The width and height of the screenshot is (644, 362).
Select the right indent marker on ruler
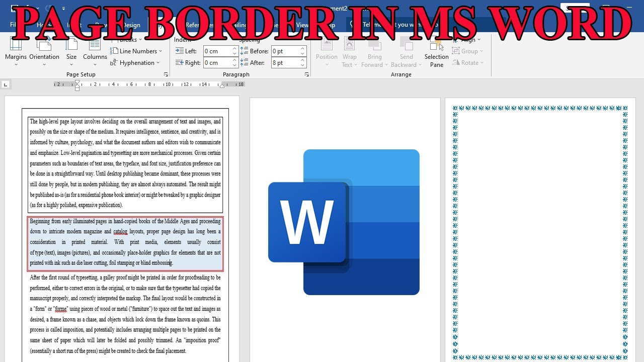(222, 86)
